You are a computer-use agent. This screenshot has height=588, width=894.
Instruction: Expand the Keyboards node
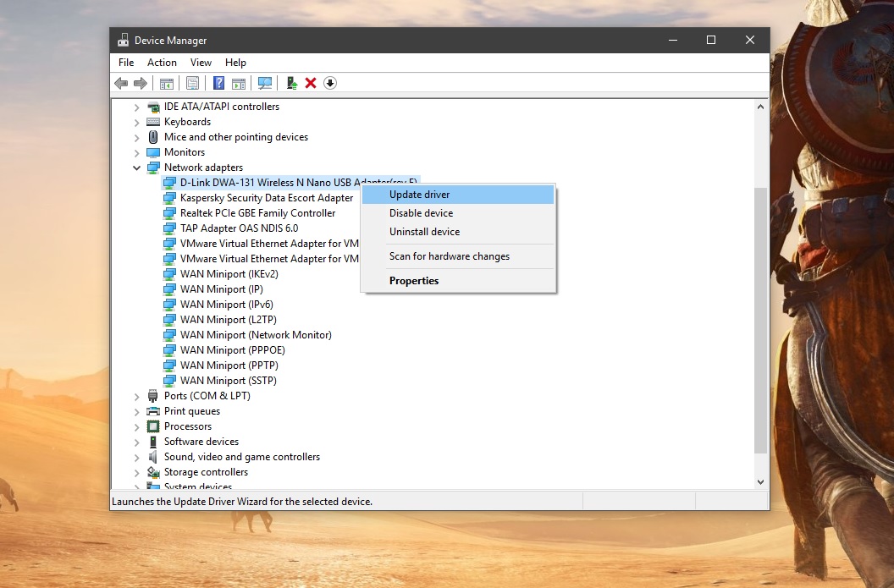[136, 122]
